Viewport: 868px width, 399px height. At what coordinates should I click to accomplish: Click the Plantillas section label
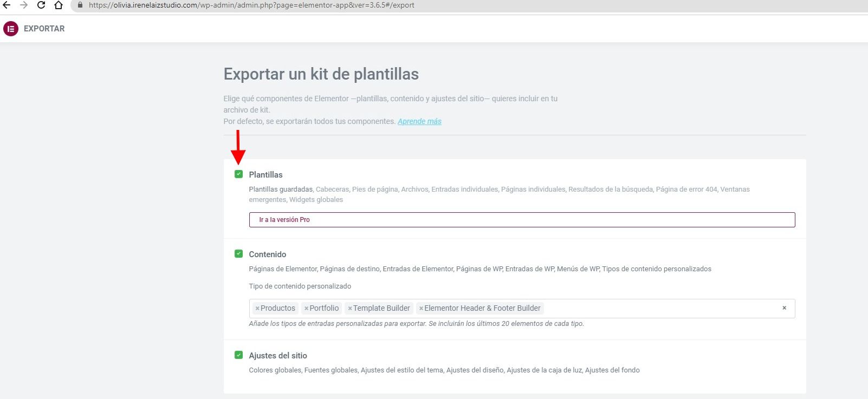265,175
